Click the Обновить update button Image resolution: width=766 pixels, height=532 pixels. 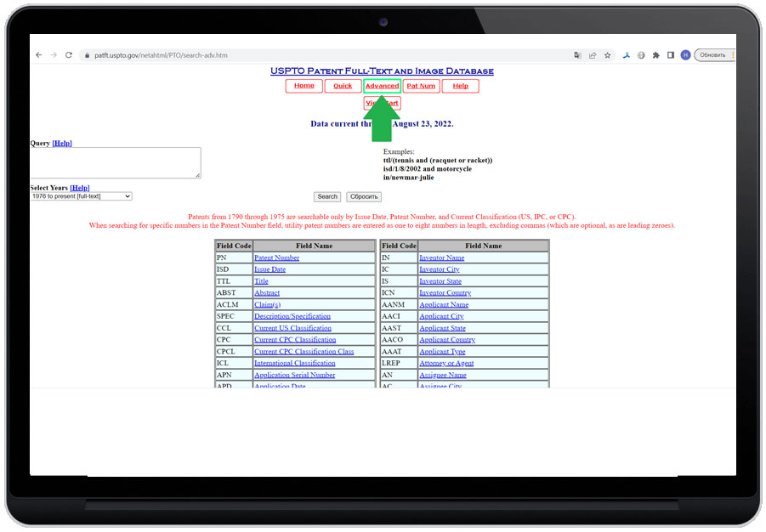(712, 54)
